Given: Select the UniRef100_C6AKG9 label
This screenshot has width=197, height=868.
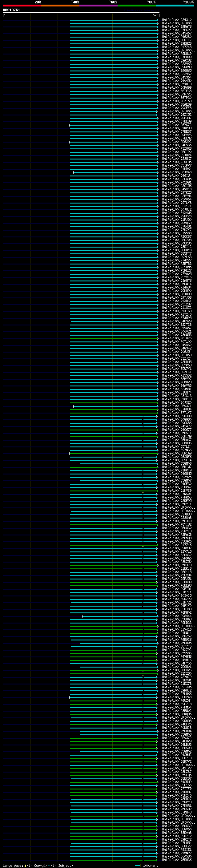Looking at the screenshot, I should (x=177, y=826).
